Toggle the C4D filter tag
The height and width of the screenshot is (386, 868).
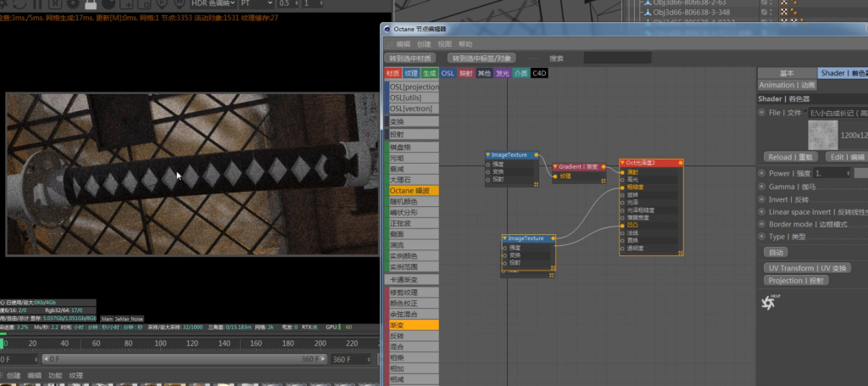coord(539,73)
